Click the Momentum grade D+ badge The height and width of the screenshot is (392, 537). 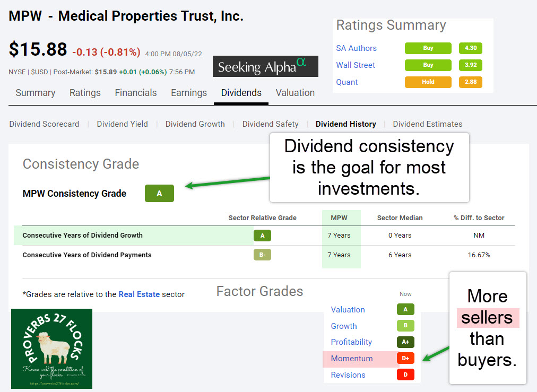405,359
